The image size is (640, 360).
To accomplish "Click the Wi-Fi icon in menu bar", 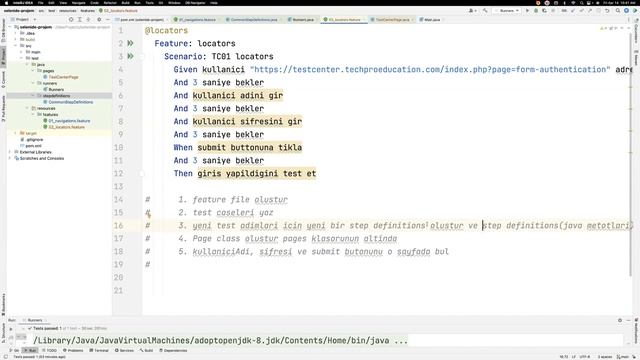I will (573, 3).
